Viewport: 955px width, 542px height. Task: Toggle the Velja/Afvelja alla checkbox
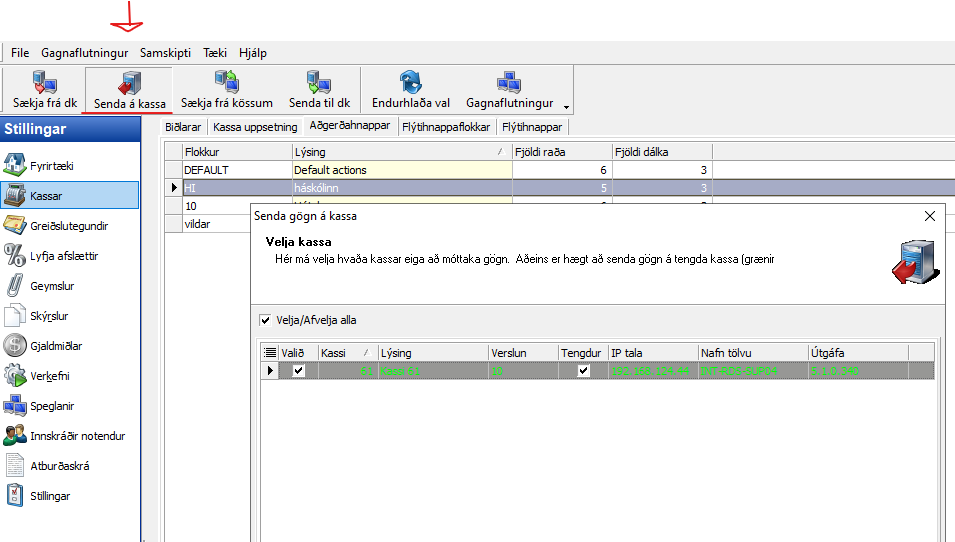[x=265, y=321]
